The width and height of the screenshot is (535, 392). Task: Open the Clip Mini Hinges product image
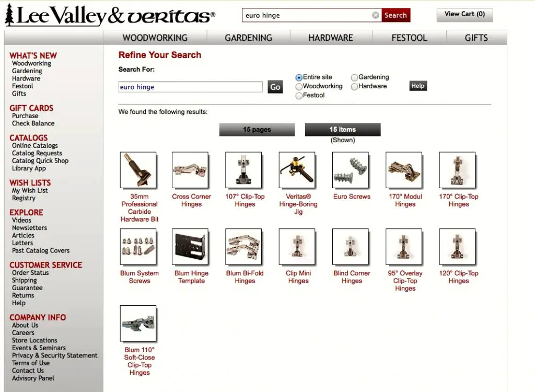pyautogui.click(x=297, y=247)
